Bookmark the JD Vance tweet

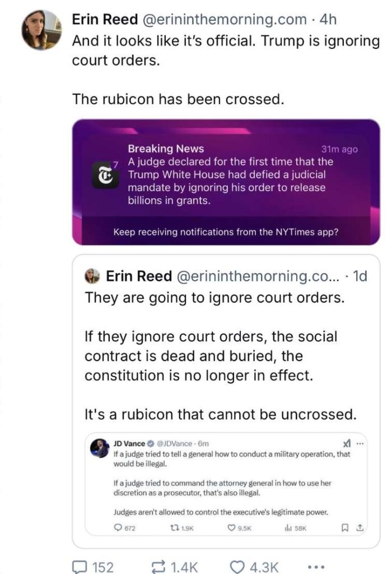344,528
